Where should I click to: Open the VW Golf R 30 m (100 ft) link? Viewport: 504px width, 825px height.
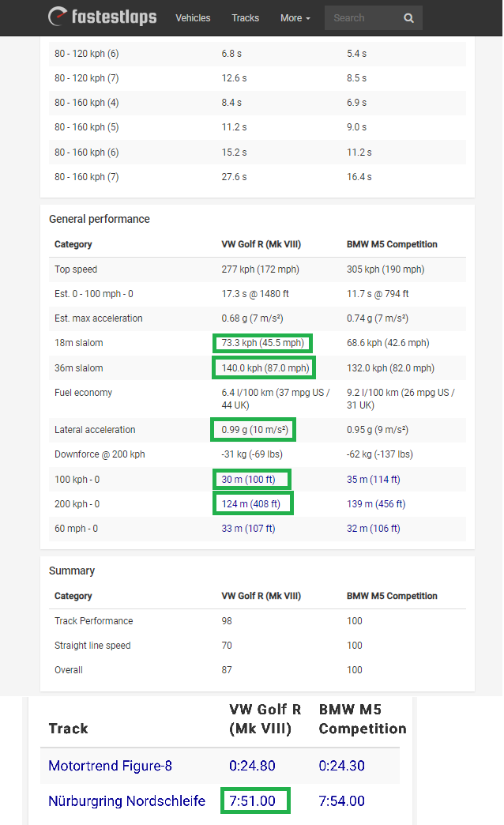[248, 480]
